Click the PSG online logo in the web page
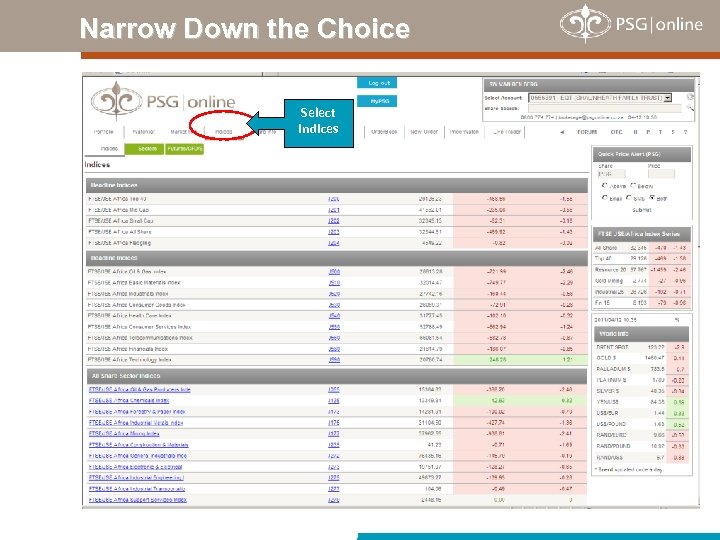The image size is (720, 540). pos(163,101)
